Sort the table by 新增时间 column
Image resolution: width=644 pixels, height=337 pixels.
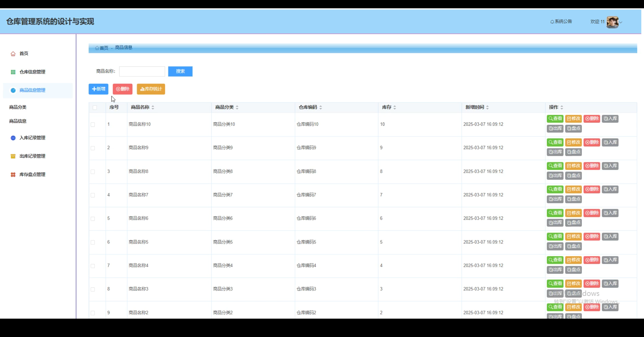click(488, 107)
